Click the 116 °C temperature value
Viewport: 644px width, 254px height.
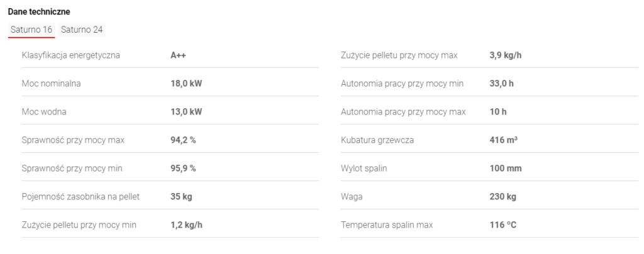(502, 225)
